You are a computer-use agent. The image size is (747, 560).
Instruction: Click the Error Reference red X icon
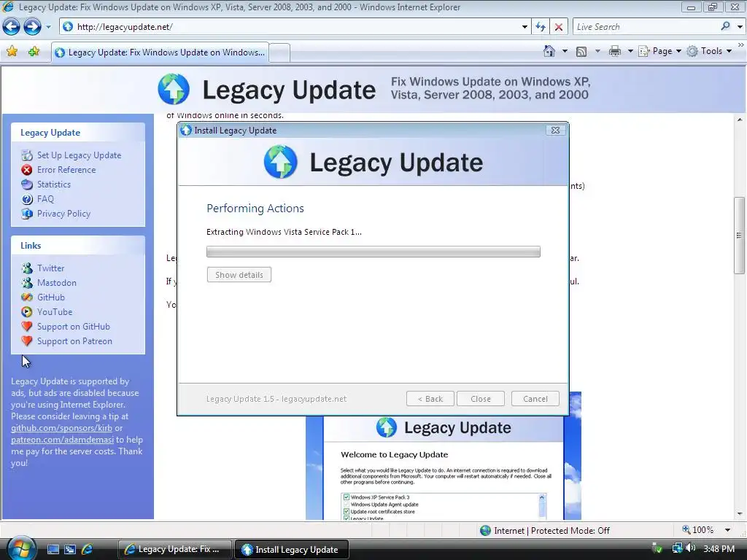(27, 169)
